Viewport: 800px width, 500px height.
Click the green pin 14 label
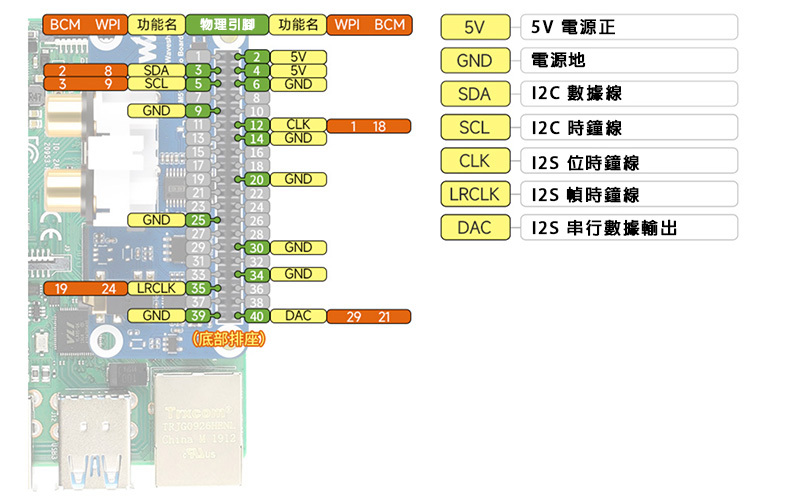coord(257,139)
